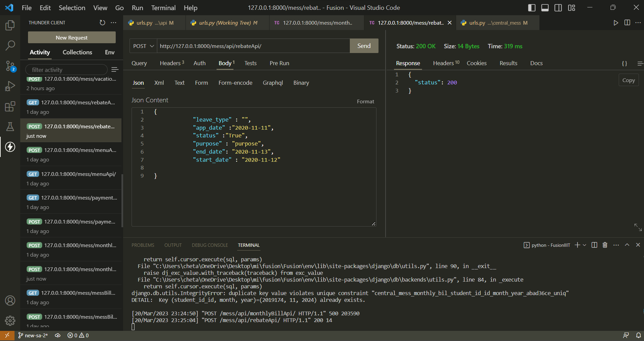The height and width of the screenshot is (341, 644).
Task: Open the Thunder Client sidebar icon
Action: [10, 147]
